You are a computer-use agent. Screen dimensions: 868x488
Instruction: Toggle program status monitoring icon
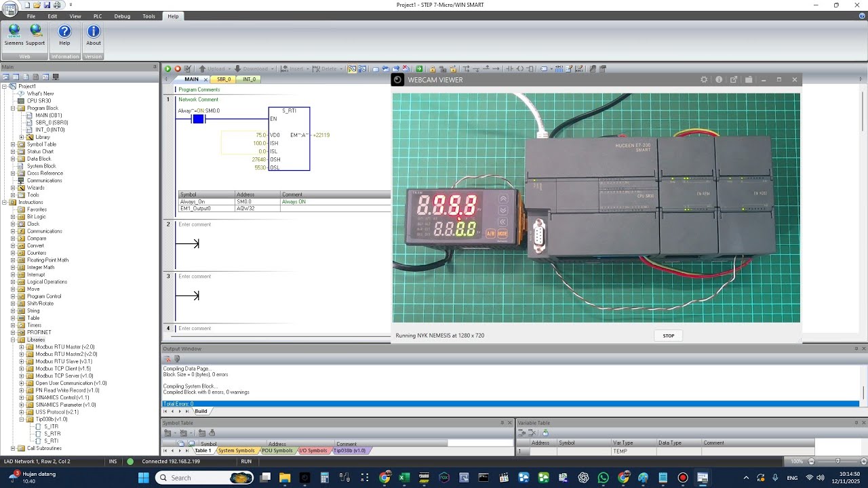(352, 68)
